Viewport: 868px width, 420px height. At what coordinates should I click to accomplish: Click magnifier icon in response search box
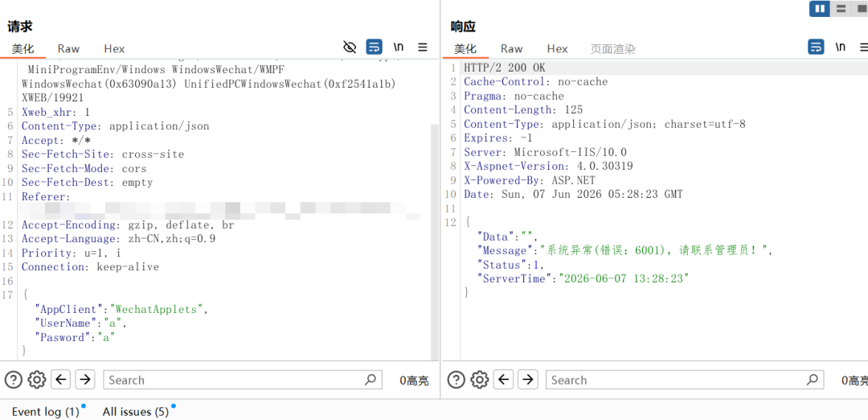pyautogui.click(x=812, y=380)
